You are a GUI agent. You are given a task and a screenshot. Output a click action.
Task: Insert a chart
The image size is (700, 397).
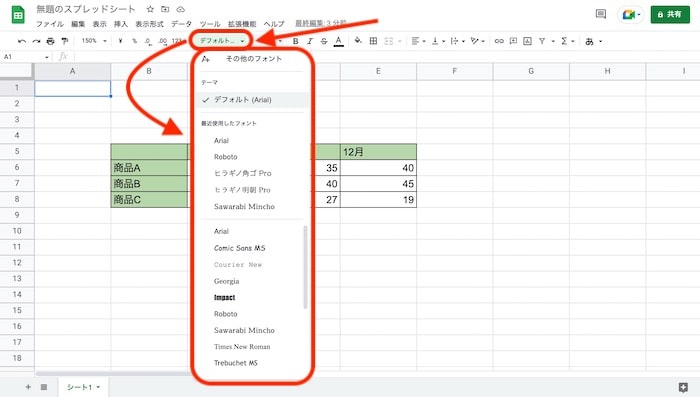[528, 41]
